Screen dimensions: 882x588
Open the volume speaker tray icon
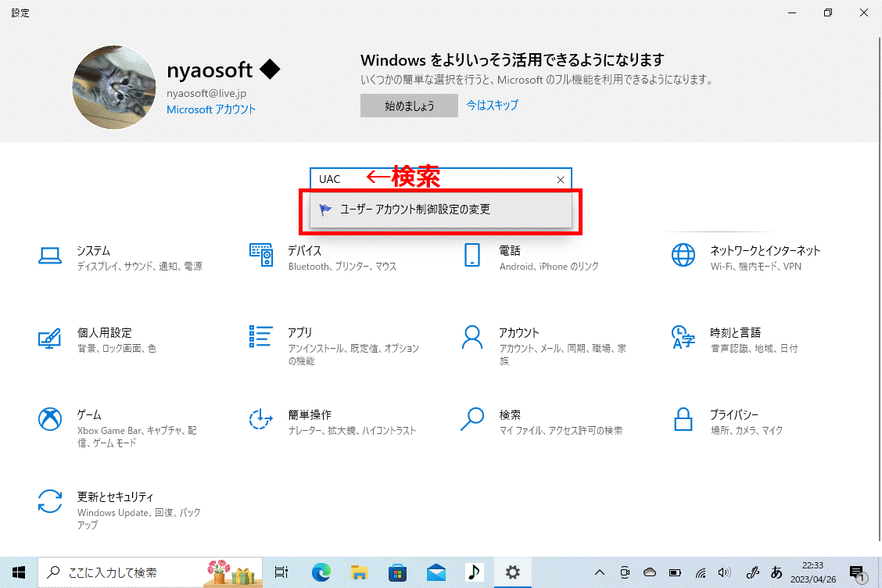point(725,573)
